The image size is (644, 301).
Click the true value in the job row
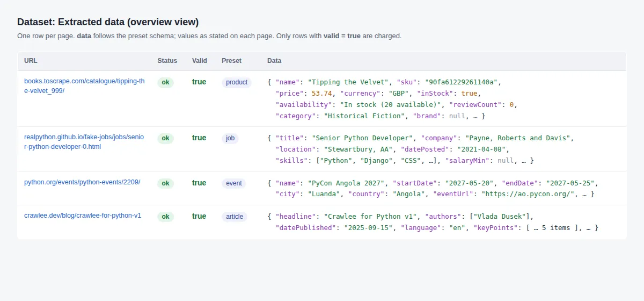pos(199,138)
